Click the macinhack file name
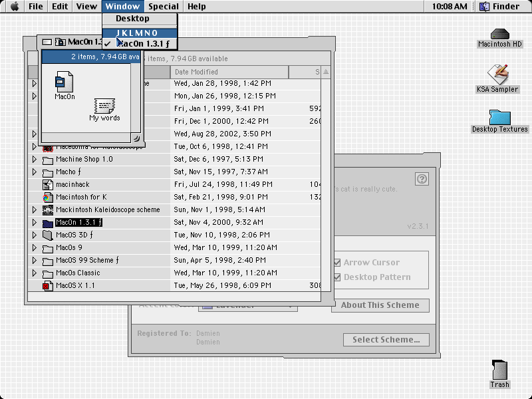 coord(72,185)
